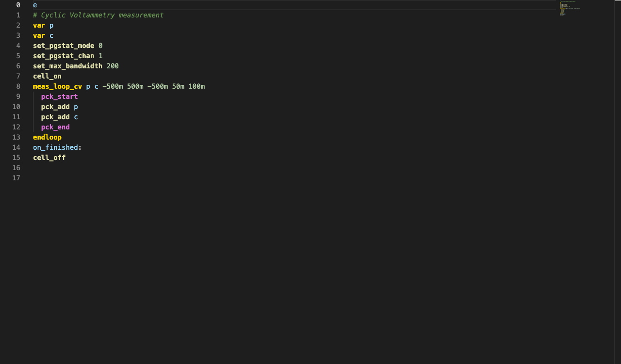
Task: Select the cell_off command on line 15
Action: (49, 158)
